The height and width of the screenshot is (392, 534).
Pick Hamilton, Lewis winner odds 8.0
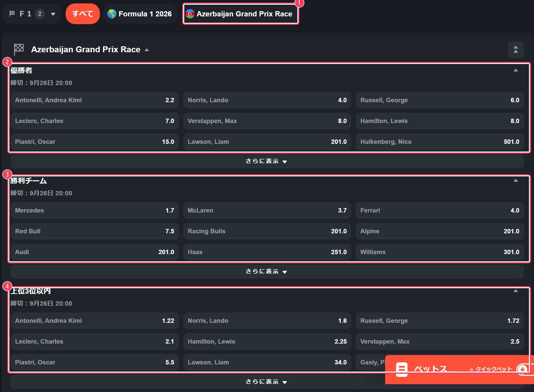point(440,121)
